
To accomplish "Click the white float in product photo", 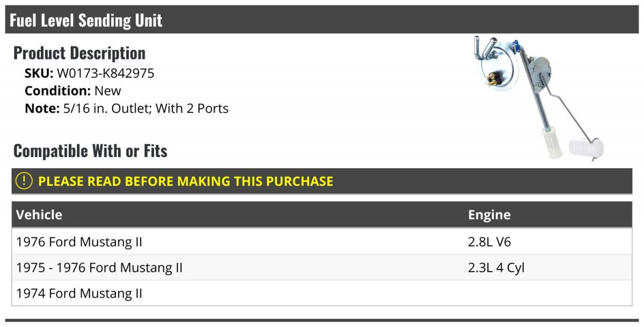I will (x=586, y=147).
